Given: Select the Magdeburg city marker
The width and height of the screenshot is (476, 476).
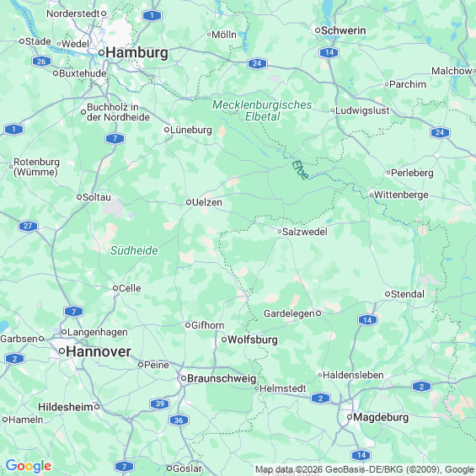Looking at the screenshot, I should (350, 417).
